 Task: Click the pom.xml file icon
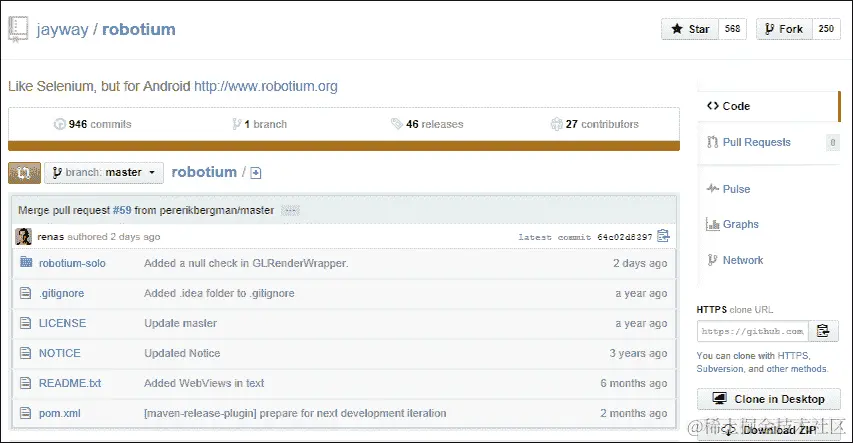(x=26, y=413)
